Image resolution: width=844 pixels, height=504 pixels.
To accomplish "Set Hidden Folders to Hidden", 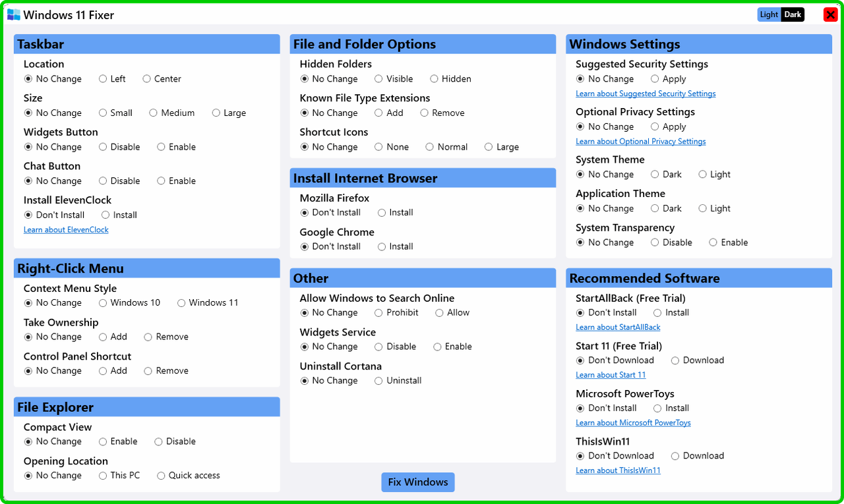I will click(x=450, y=79).
